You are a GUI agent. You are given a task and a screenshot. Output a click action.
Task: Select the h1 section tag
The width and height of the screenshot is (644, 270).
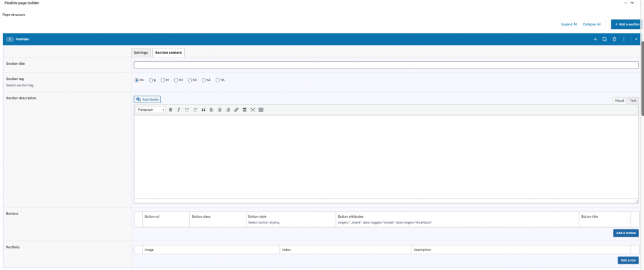tap(163, 80)
